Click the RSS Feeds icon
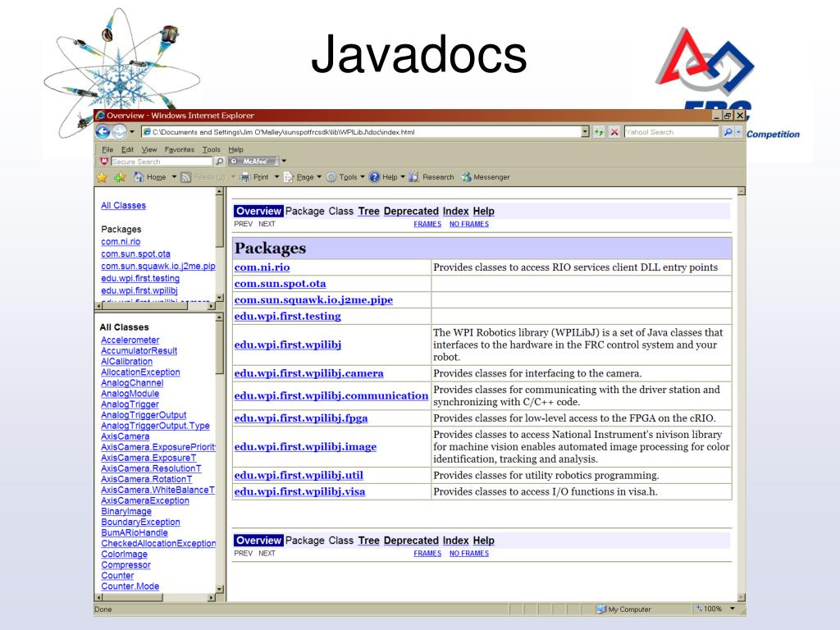840x630 pixels. point(186,177)
